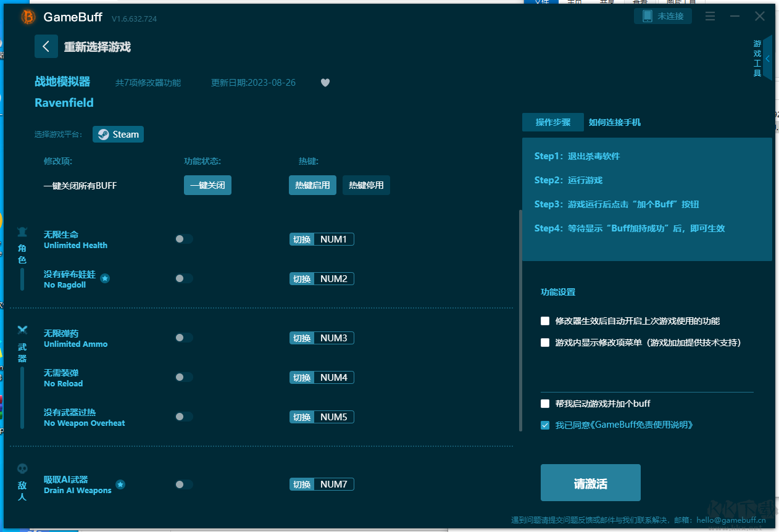
Task: Click the phone not-connected icon button
Action: click(x=663, y=16)
